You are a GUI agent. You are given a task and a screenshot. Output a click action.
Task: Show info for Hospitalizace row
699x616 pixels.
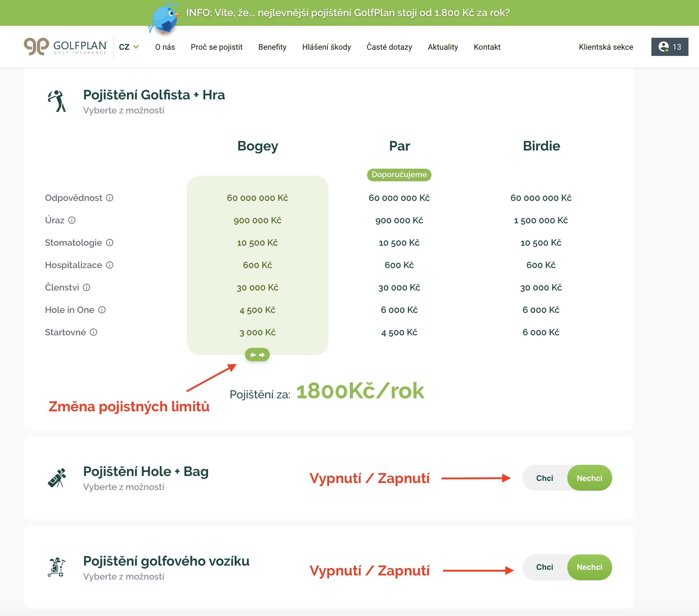[x=110, y=265]
